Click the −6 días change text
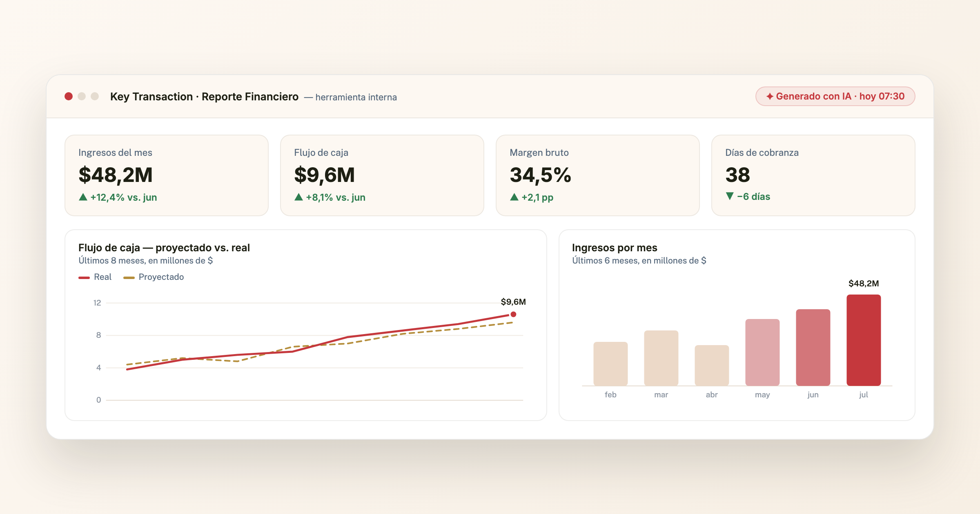Viewport: 980px width, 514px height. click(754, 197)
